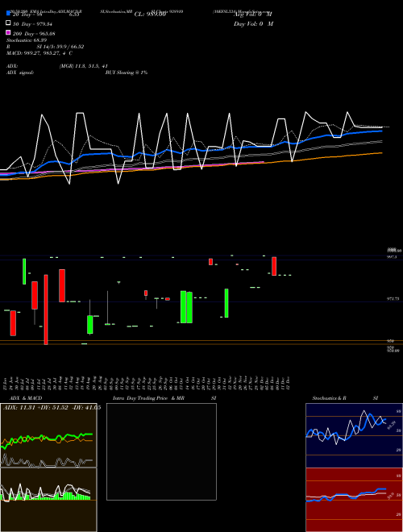Click the 997.3 price axis label

pos(393,257)
